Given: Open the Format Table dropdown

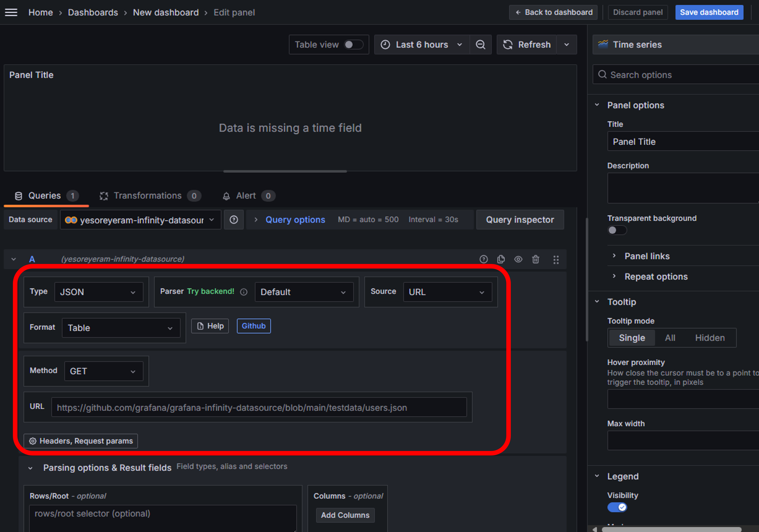Looking at the screenshot, I should [x=121, y=328].
